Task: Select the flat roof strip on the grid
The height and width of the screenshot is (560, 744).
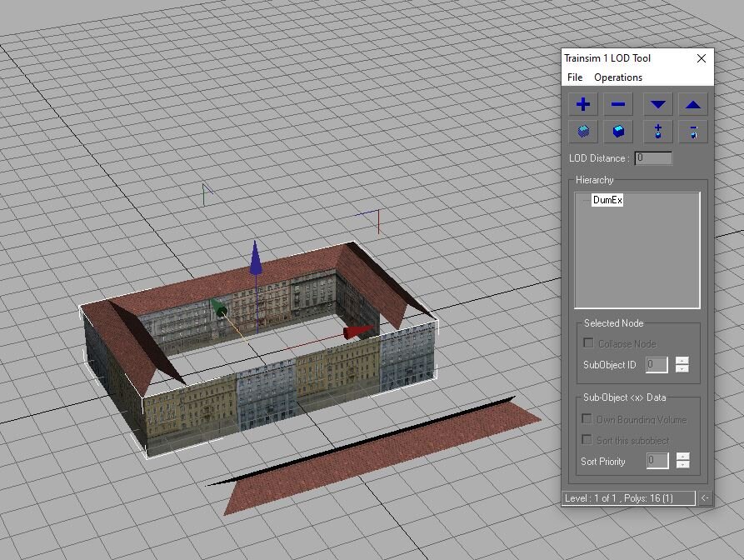Action: 375,456
